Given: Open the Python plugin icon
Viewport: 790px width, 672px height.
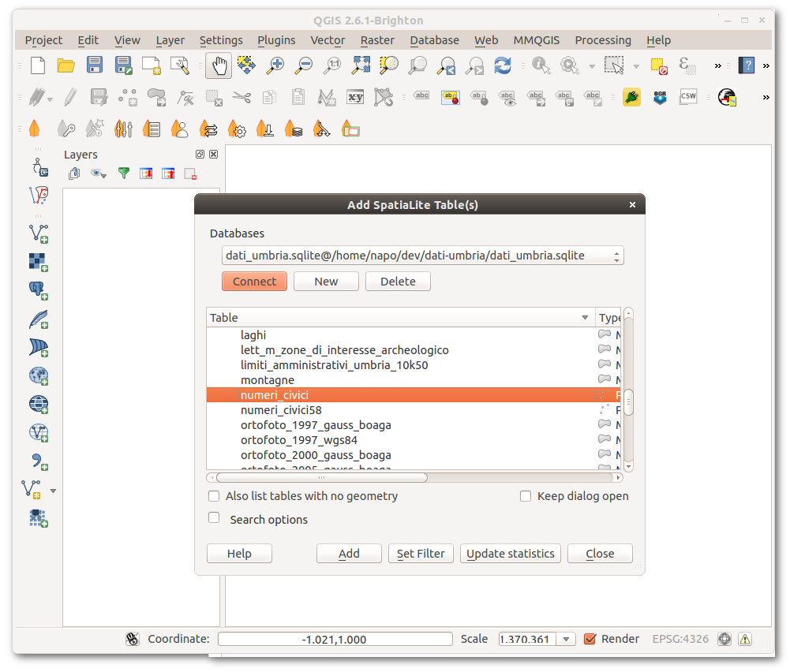Looking at the screenshot, I should pyautogui.click(x=631, y=97).
